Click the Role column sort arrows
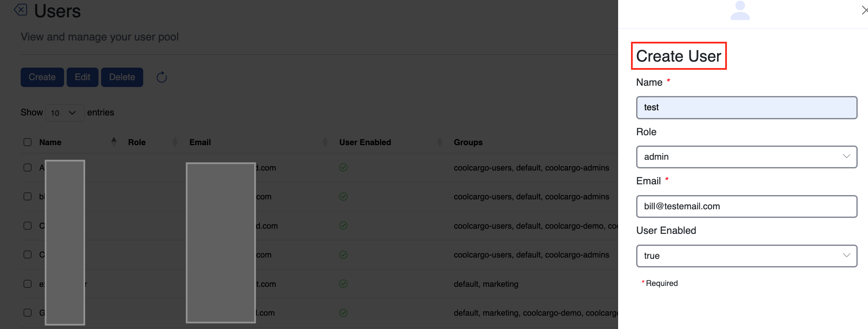This screenshot has height=329, width=868. [175, 142]
